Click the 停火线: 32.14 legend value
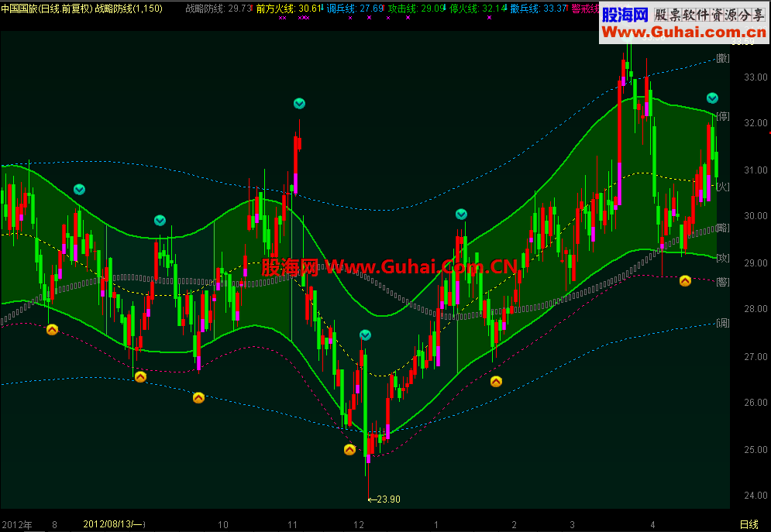The image size is (771, 532). (478, 9)
